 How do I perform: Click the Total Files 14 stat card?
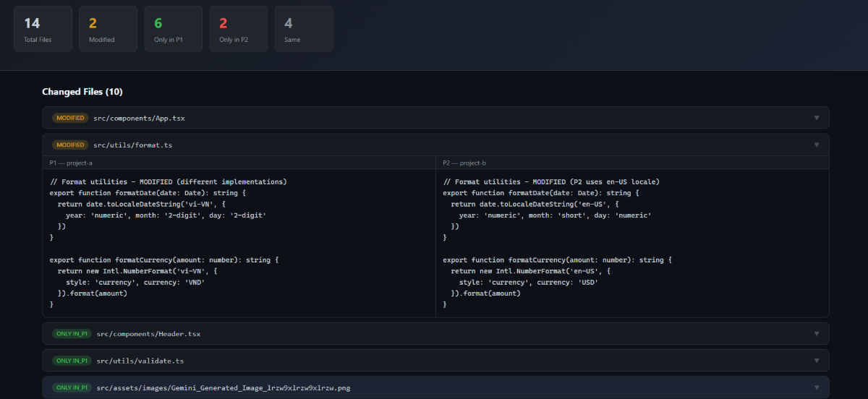click(x=43, y=29)
